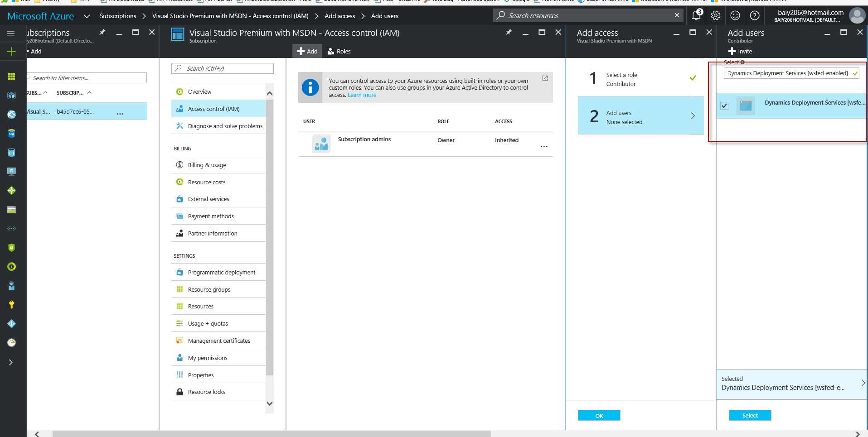Show more services chevron in sidebar
Image resolution: width=868 pixels, height=437 pixels.
(x=11, y=362)
